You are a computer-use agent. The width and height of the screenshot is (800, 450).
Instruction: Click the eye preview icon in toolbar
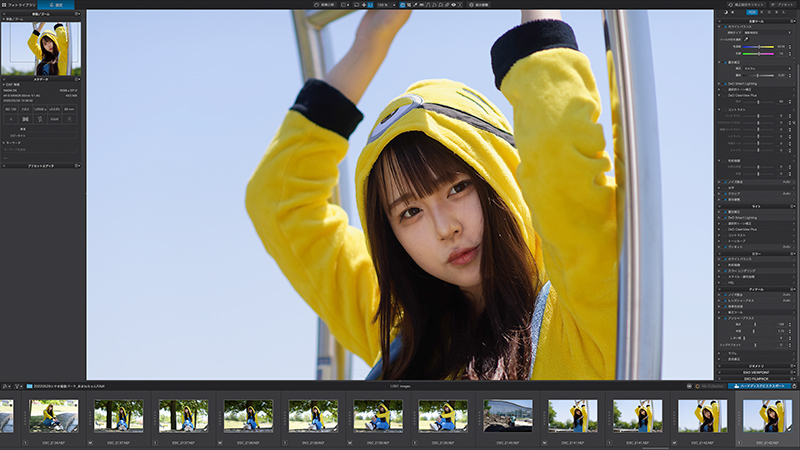453,5
